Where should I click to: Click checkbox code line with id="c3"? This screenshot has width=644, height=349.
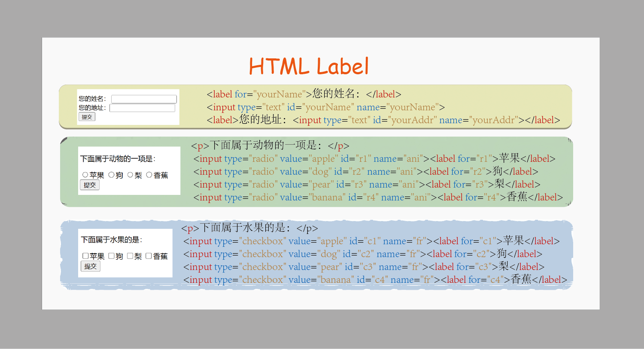[x=364, y=267]
